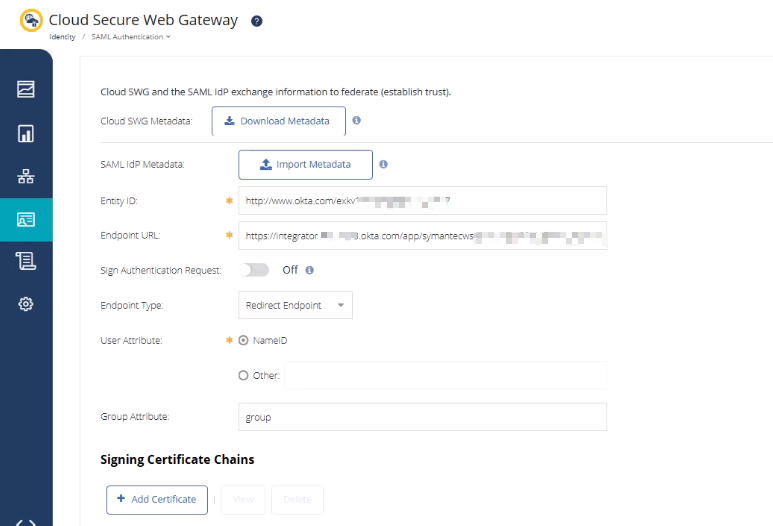Click info icon next to Import Metadata

tap(383, 164)
